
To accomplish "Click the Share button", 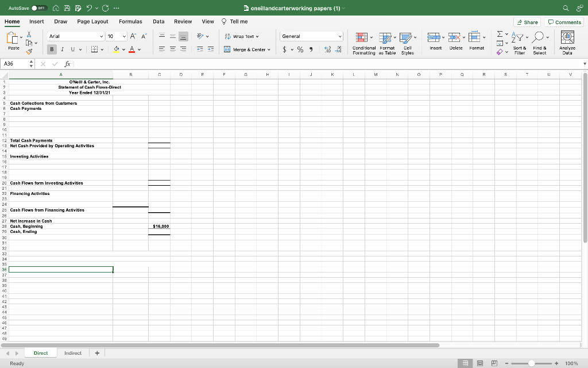I will tap(527, 22).
